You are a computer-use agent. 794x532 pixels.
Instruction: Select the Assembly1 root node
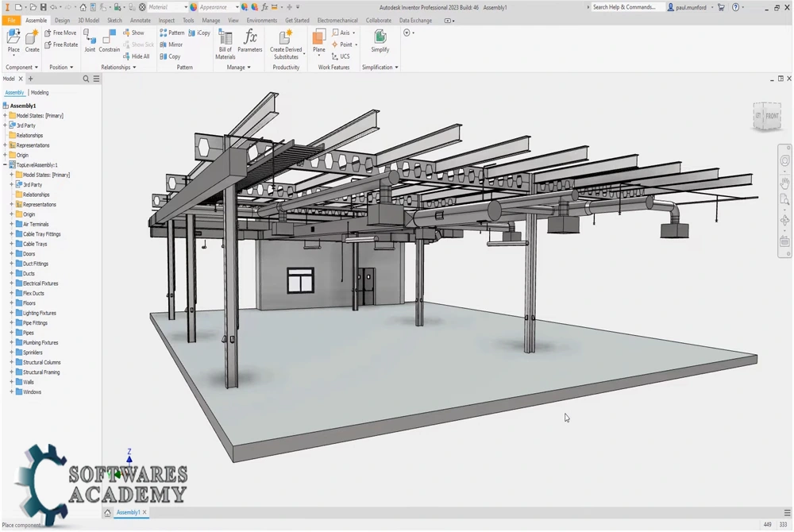pos(19,106)
